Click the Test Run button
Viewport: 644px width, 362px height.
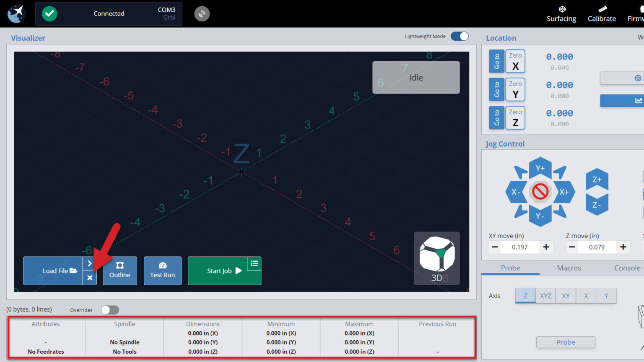(163, 271)
